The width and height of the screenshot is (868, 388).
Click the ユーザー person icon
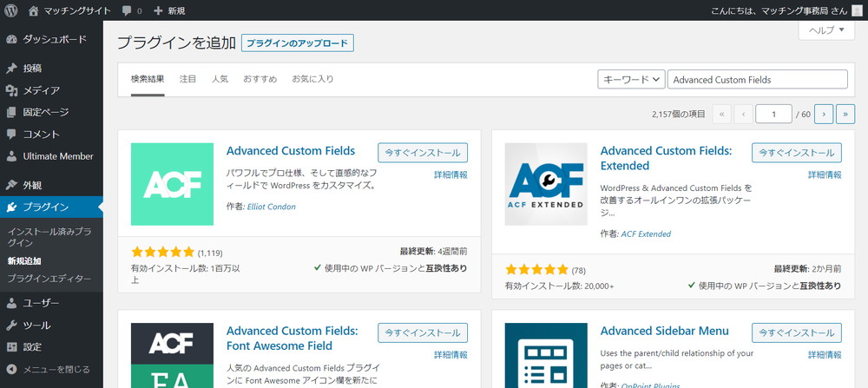(11, 303)
